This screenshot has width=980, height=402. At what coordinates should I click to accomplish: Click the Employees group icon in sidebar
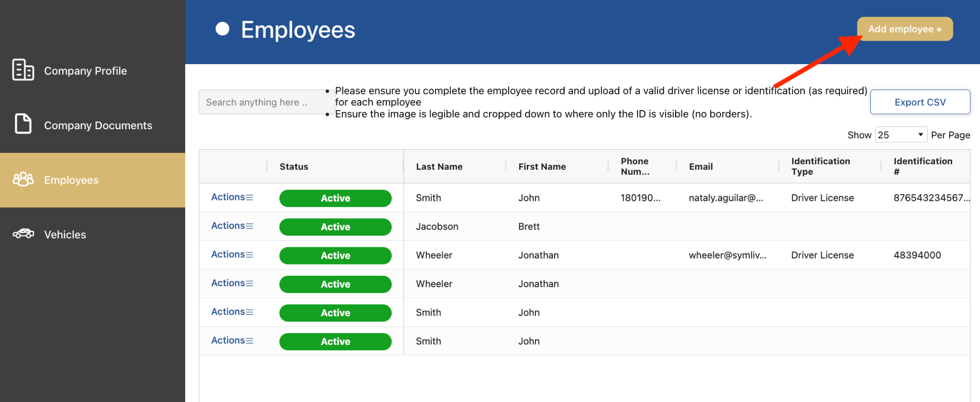(22, 179)
